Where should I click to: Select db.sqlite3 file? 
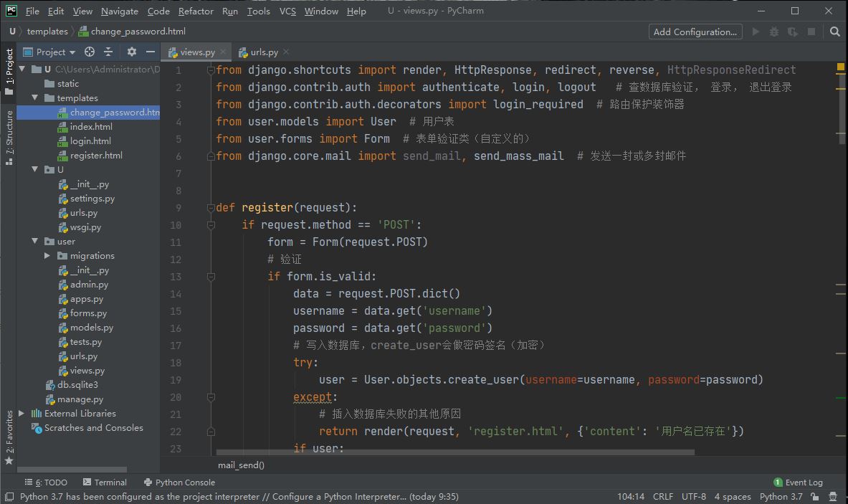point(72,384)
